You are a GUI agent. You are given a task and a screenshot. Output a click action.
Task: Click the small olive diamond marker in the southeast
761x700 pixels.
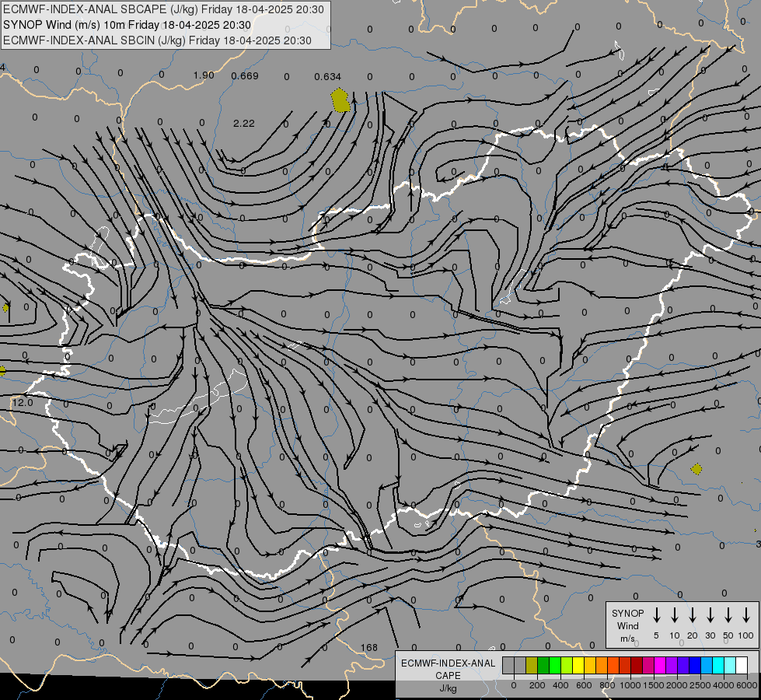pyautogui.click(x=696, y=469)
